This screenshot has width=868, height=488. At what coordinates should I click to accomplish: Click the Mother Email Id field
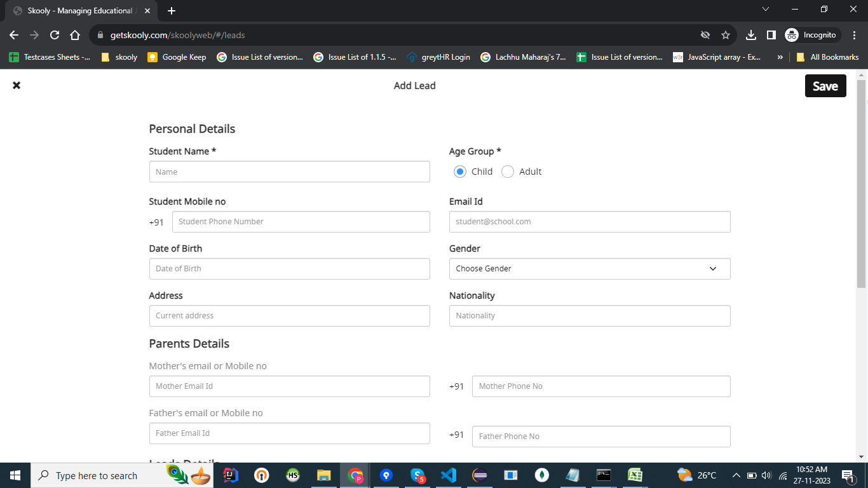pos(289,386)
